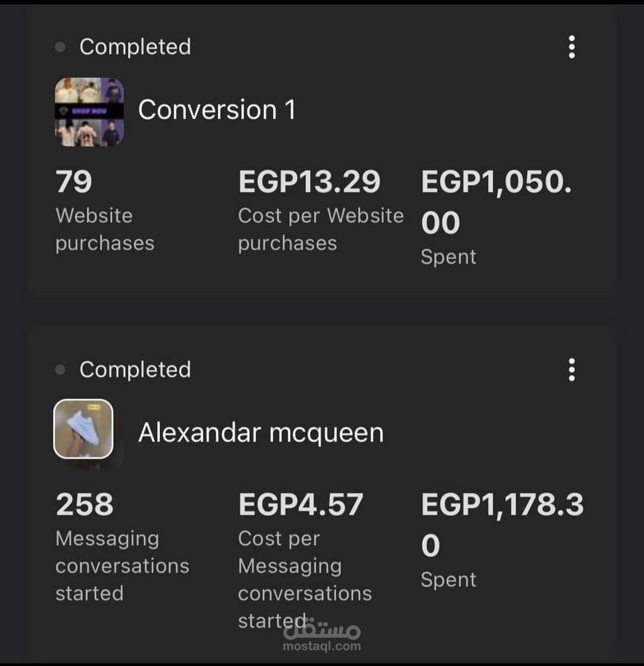Open the Alexandar mcqueen sneaker thumbnail
This screenshot has height=666, width=644.
[83, 429]
